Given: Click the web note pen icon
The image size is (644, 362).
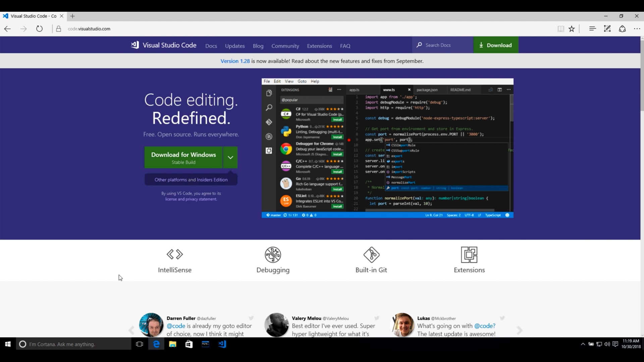Looking at the screenshot, I should pyautogui.click(x=607, y=29).
